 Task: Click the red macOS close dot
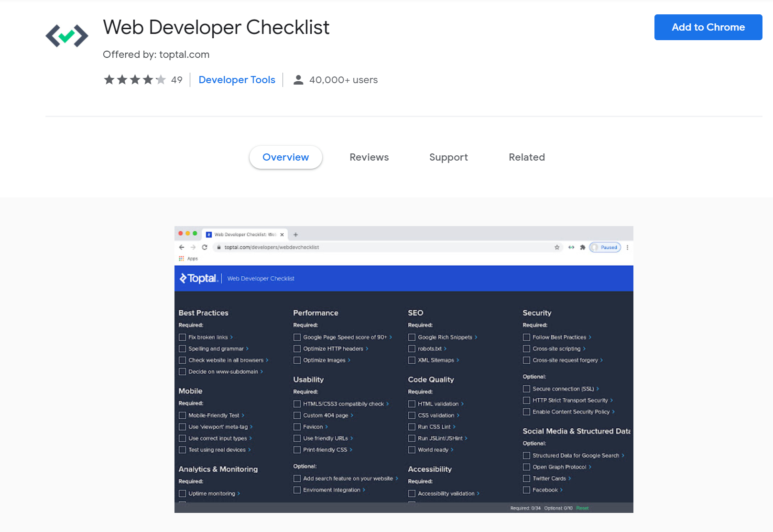[x=181, y=233]
